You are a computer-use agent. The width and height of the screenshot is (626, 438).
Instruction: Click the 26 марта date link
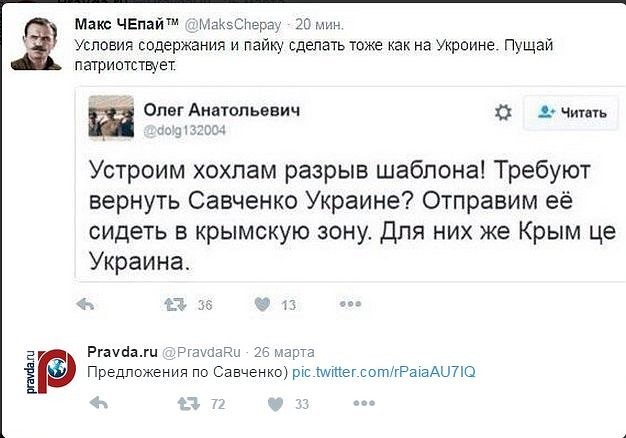284,352
